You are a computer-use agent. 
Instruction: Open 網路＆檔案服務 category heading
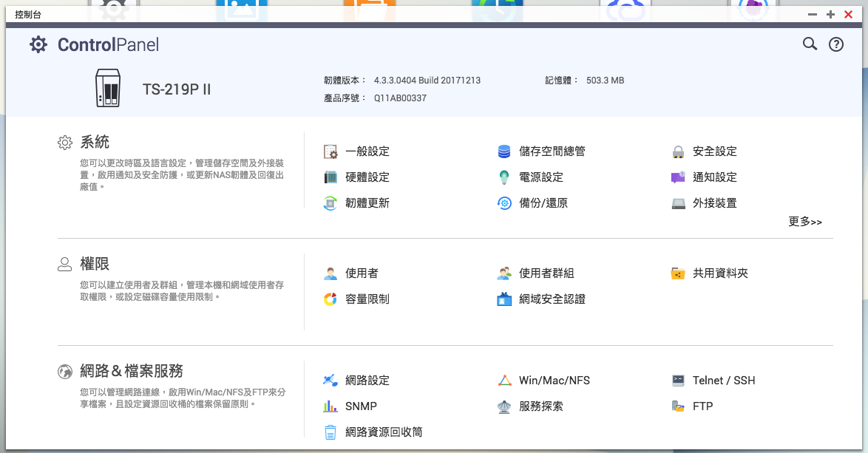pyautogui.click(x=131, y=371)
